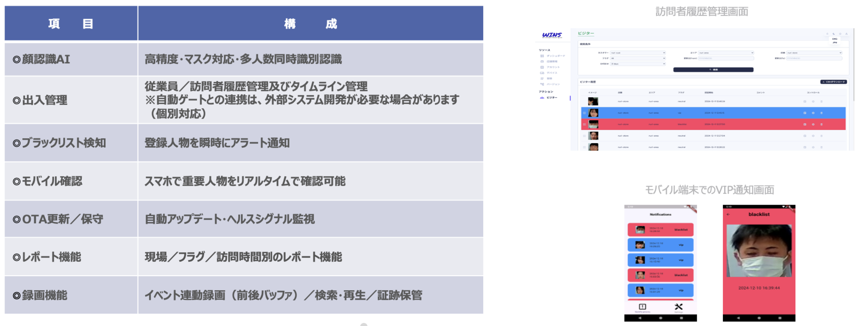Open the 店舗 filter dropdown

[x=814, y=53]
